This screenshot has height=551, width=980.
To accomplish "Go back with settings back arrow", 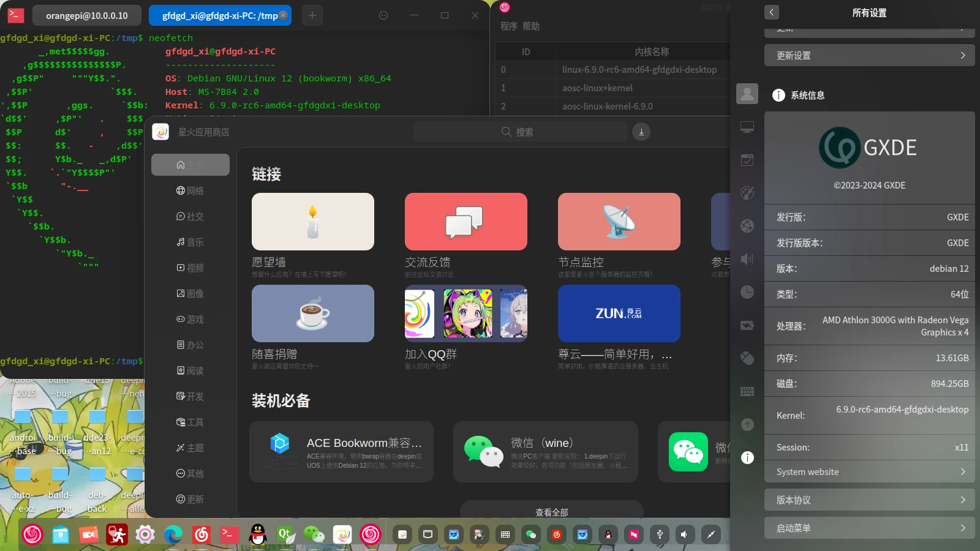I will (x=772, y=12).
